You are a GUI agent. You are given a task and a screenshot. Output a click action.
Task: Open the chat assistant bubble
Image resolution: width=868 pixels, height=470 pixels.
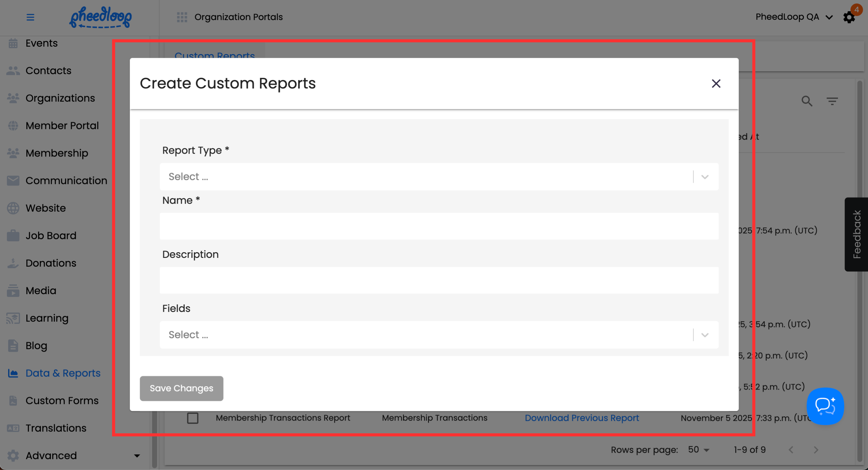pyautogui.click(x=825, y=406)
